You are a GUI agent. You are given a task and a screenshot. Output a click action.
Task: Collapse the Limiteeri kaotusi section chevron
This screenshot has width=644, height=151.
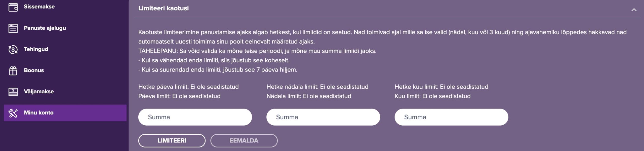(x=634, y=10)
